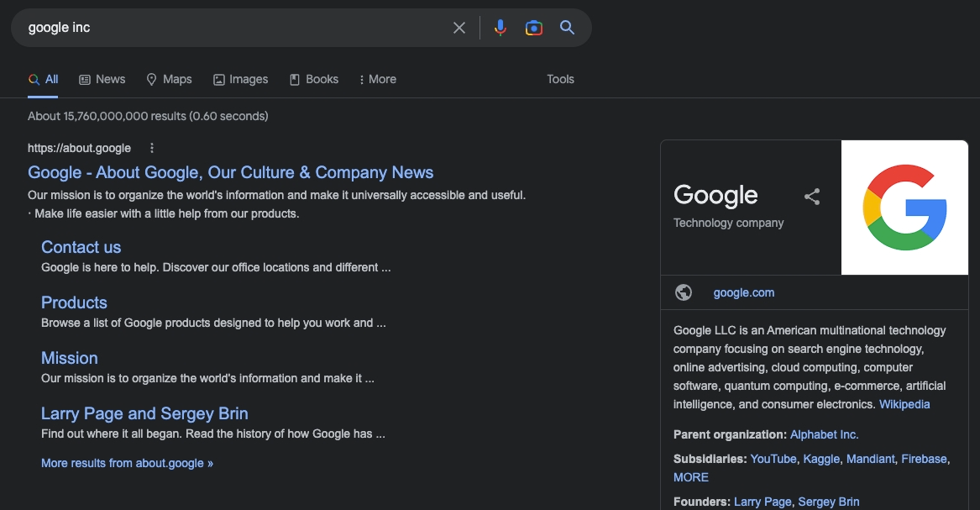
Task: Clear the search box with X icon
Action: click(459, 28)
